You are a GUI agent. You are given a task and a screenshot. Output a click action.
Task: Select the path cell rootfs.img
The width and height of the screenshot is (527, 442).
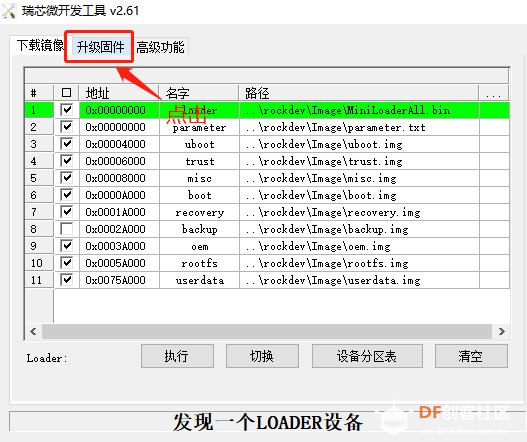click(x=359, y=263)
